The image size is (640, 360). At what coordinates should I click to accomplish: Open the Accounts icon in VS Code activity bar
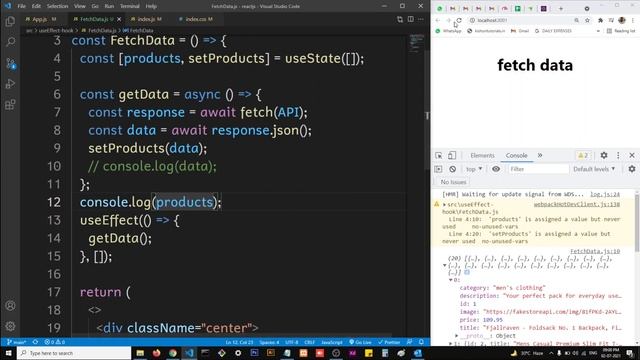[11, 305]
